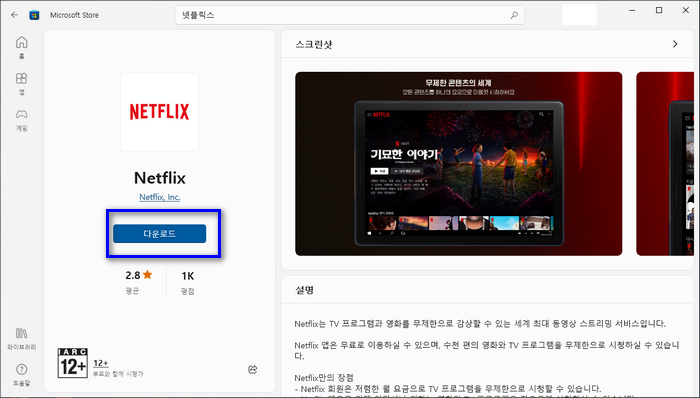Expand screenshots with the chevron arrow
700x398 pixels.
[675, 44]
